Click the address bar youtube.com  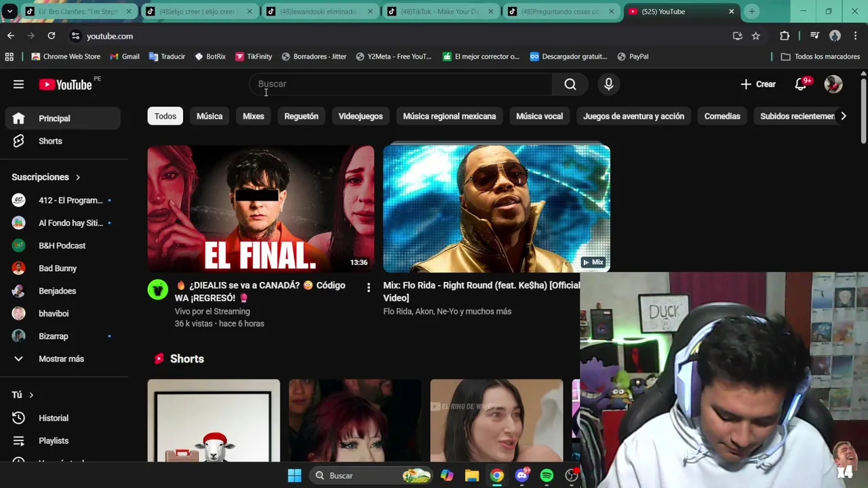click(x=110, y=36)
